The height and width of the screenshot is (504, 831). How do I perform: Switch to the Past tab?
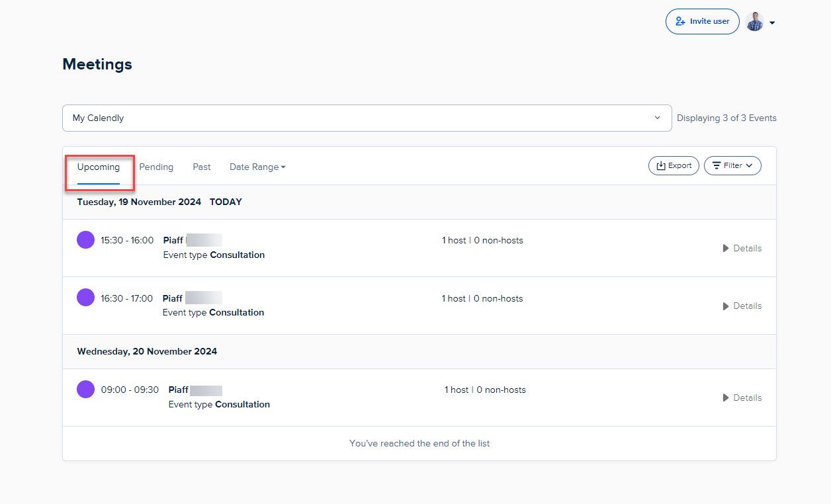point(201,167)
